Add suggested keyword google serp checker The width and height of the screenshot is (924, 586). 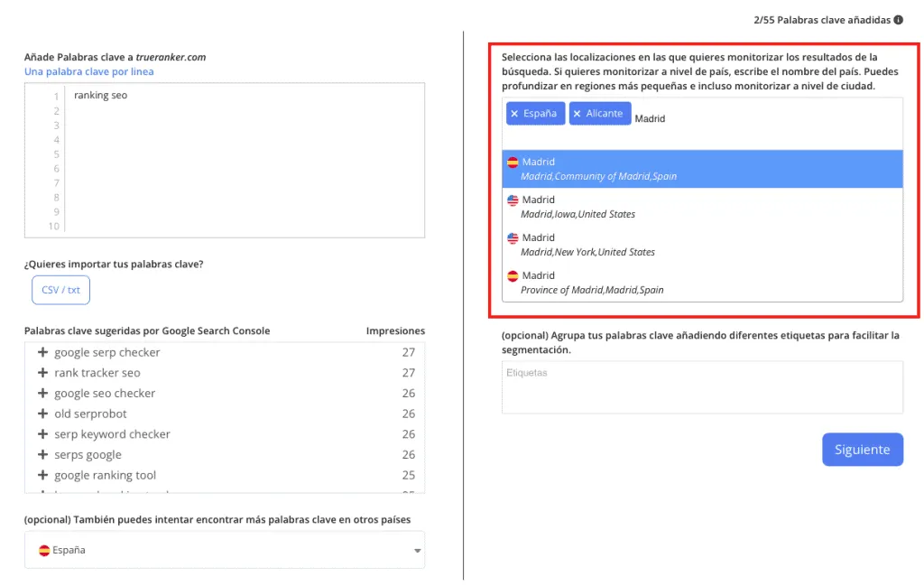[42, 352]
